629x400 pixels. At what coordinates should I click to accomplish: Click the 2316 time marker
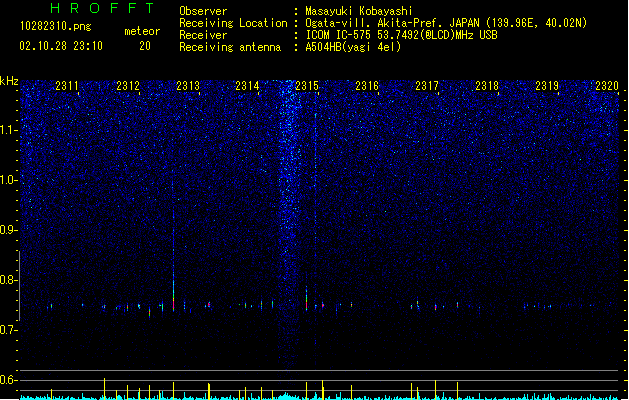367,85
